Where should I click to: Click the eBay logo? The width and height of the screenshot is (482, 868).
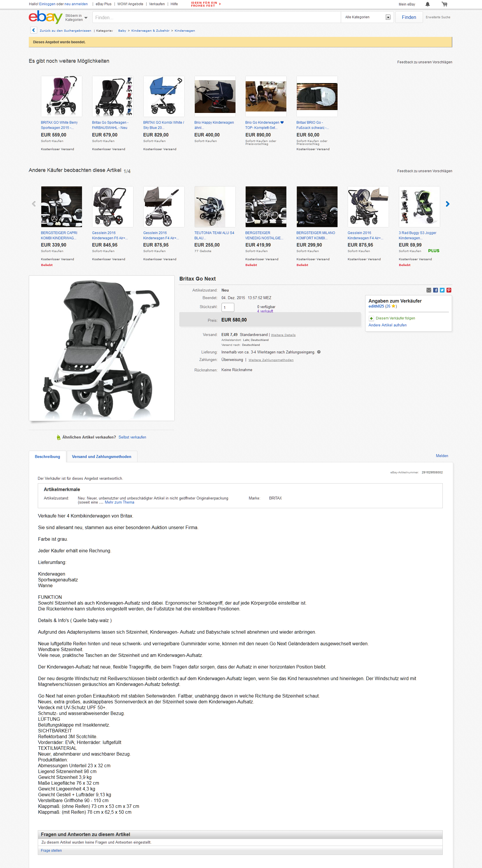(x=46, y=17)
